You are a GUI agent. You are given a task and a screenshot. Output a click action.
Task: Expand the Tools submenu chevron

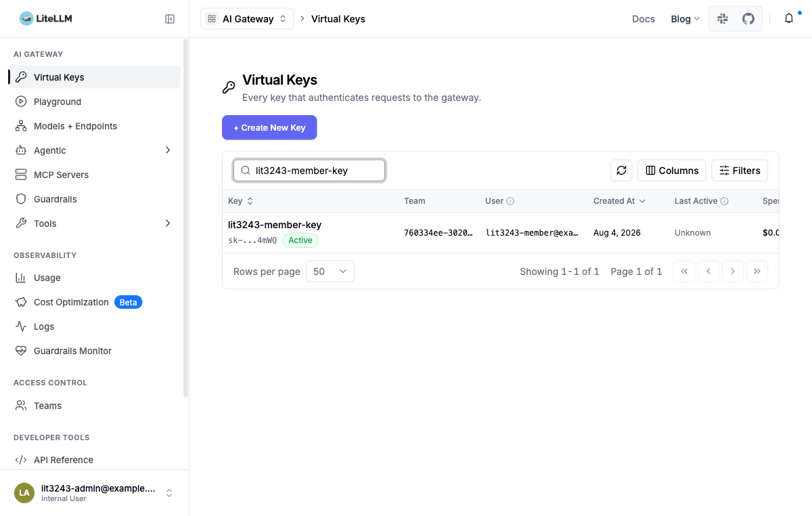click(x=168, y=223)
